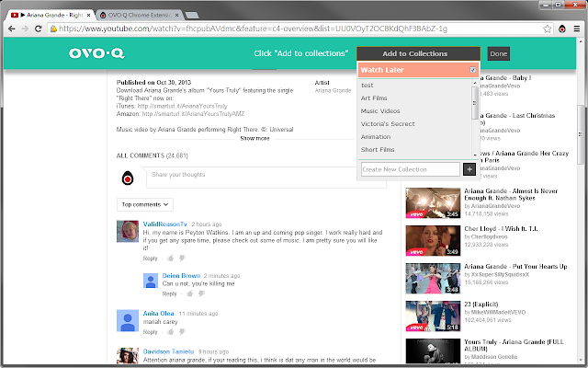Reply to Deion Brown's comment
The width and height of the screenshot is (588, 368).
169,293
